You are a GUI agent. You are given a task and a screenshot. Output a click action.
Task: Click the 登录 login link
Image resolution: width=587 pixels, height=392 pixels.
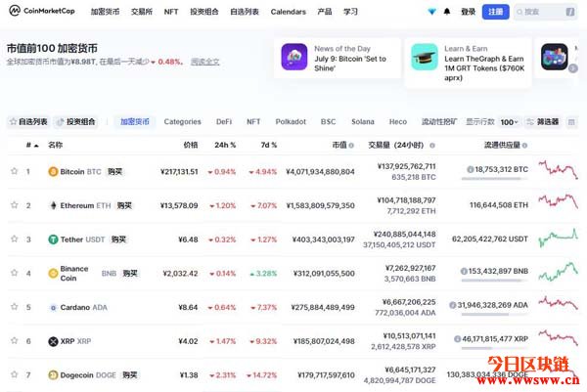pyautogui.click(x=469, y=12)
